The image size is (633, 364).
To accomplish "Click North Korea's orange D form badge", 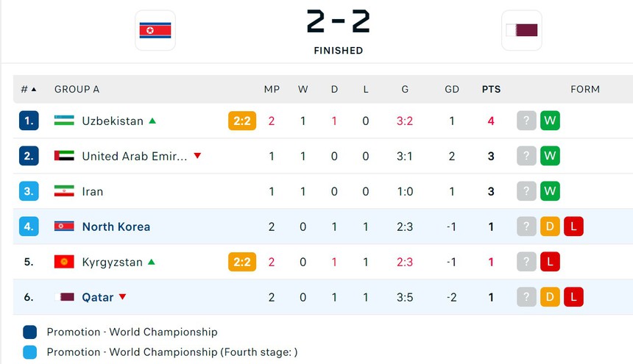I will [x=550, y=226].
